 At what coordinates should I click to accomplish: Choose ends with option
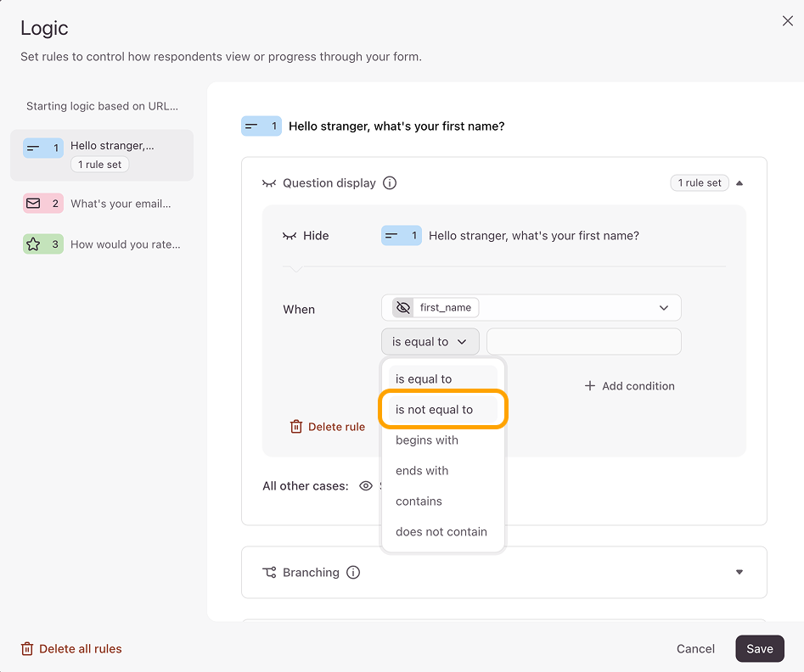(443, 471)
